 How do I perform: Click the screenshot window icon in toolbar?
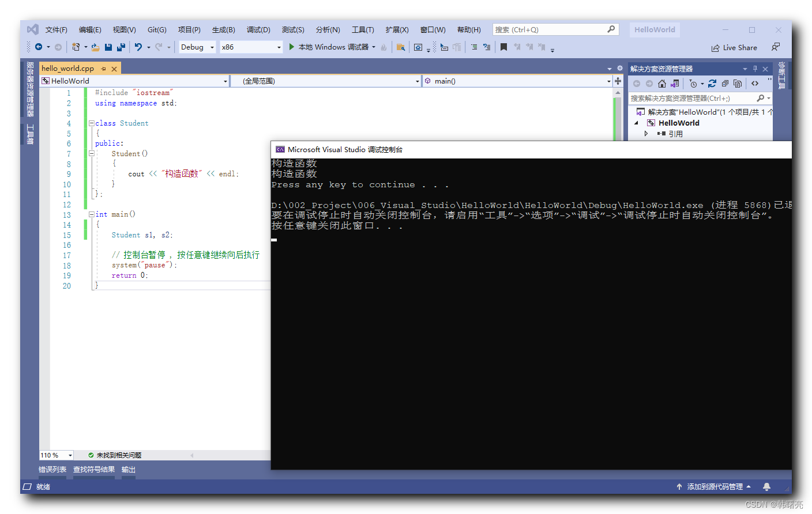(x=418, y=47)
